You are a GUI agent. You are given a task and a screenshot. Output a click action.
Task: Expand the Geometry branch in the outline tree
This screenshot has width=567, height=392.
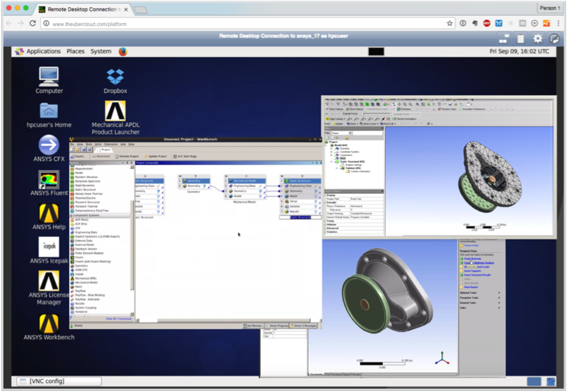pos(330,149)
